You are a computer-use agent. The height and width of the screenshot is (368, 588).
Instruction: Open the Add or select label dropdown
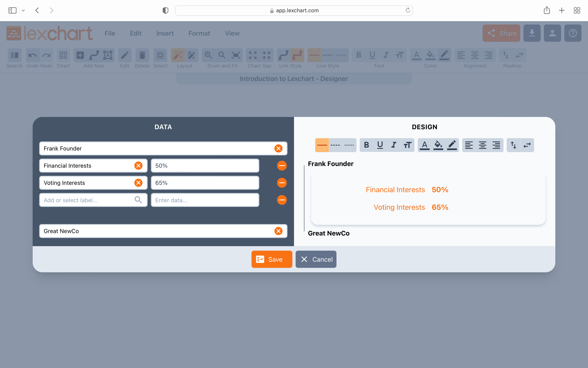pyautogui.click(x=93, y=200)
